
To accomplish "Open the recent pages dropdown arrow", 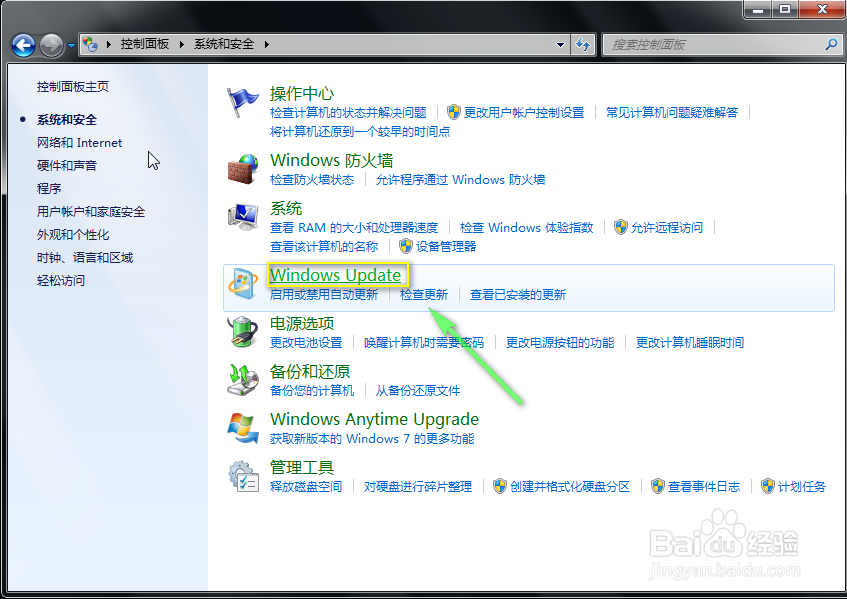I will pyautogui.click(x=71, y=45).
